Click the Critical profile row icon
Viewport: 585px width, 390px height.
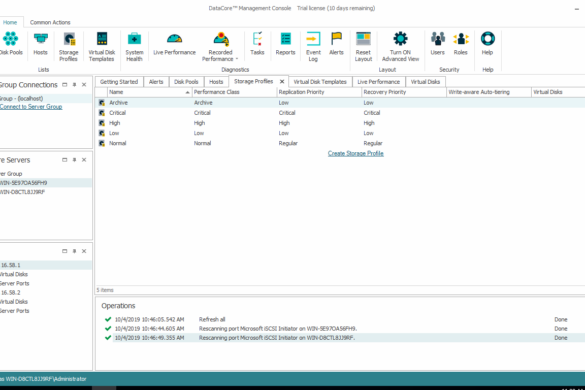[101, 113]
